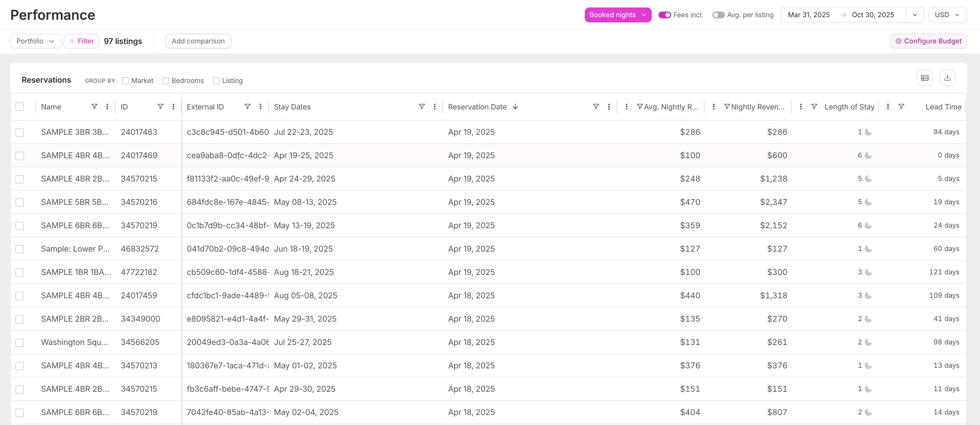The width and height of the screenshot is (980, 425).
Task: Filter the Length of Stay column
Action: tap(814, 106)
